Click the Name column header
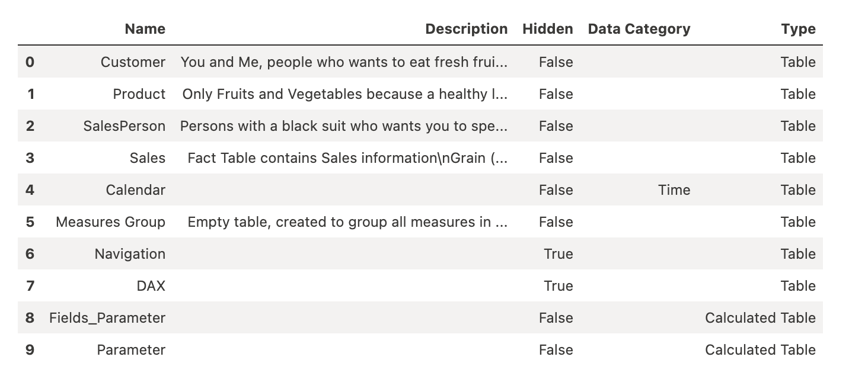 [x=145, y=29]
